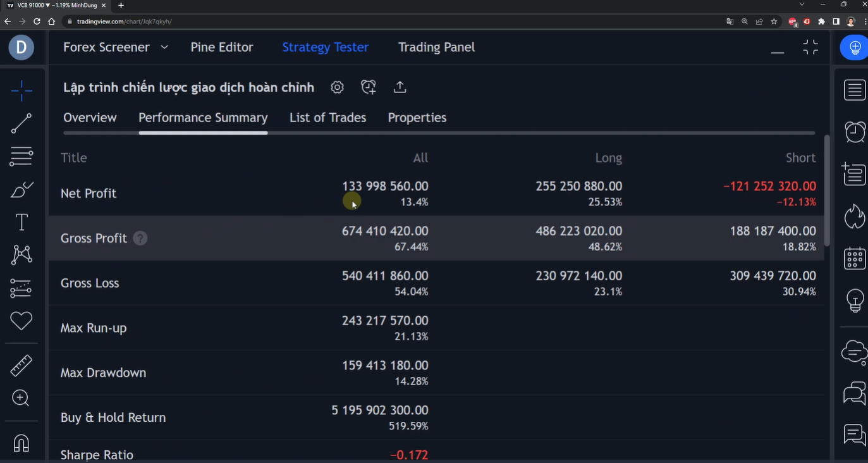868x463 pixels.
Task: Open the Properties tab
Action: click(417, 118)
